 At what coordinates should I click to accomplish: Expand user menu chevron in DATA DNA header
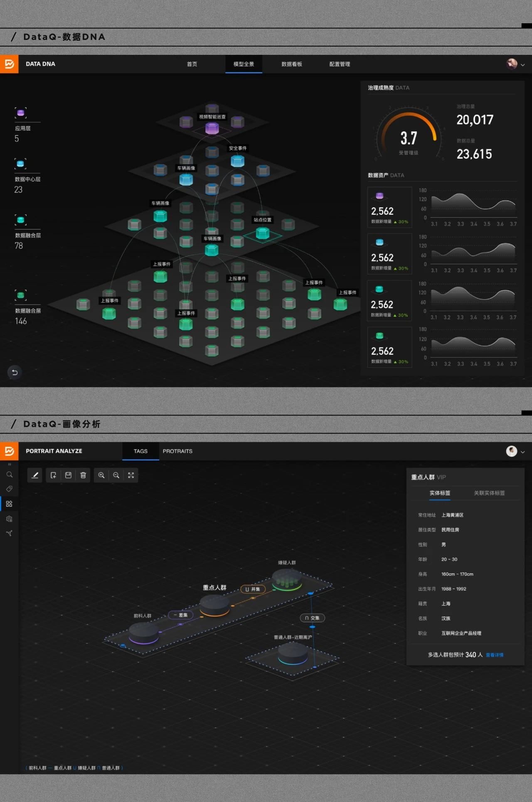tap(523, 65)
